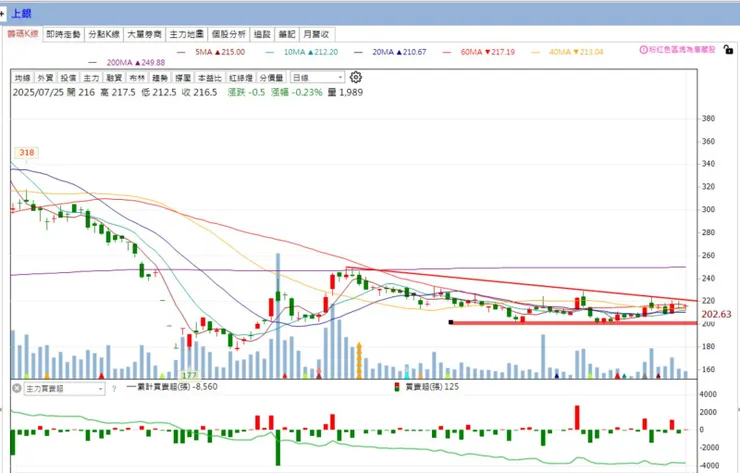Click the 318 high price label
This screenshot has width=740, height=473.
[x=26, y=152]
